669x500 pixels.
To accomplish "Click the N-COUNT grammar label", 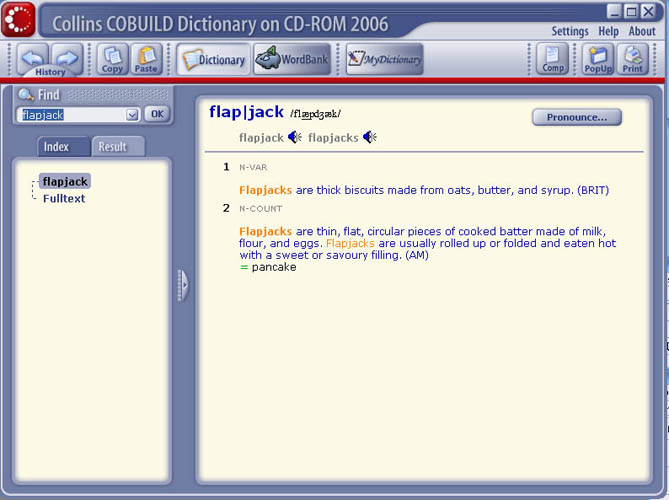I will [261, 209].
